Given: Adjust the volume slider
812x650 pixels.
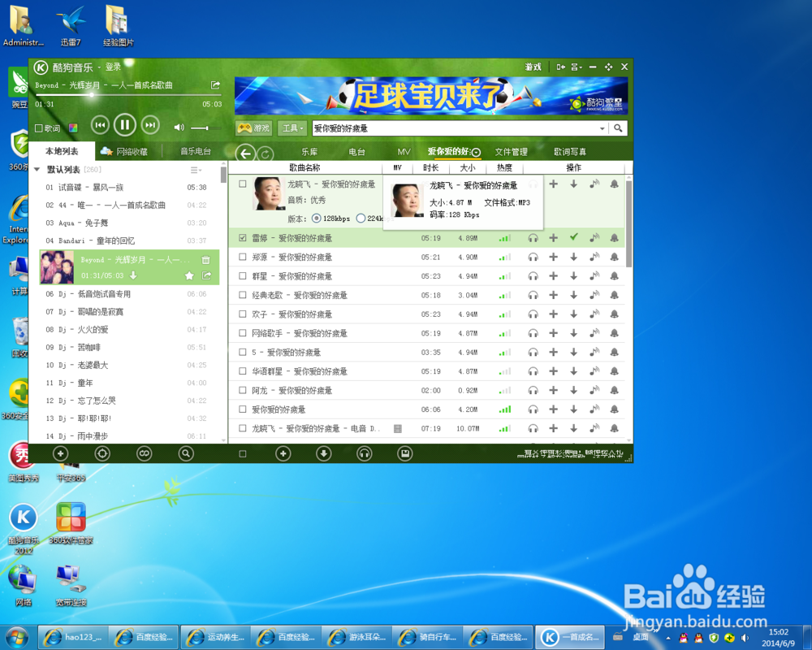Looking at the screenshot, I should (x=205, y=128).
